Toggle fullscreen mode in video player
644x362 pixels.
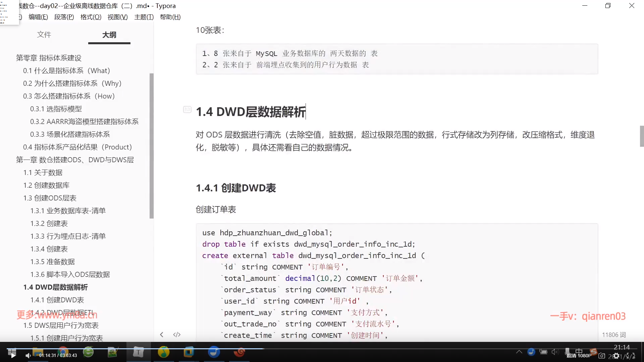631,356
